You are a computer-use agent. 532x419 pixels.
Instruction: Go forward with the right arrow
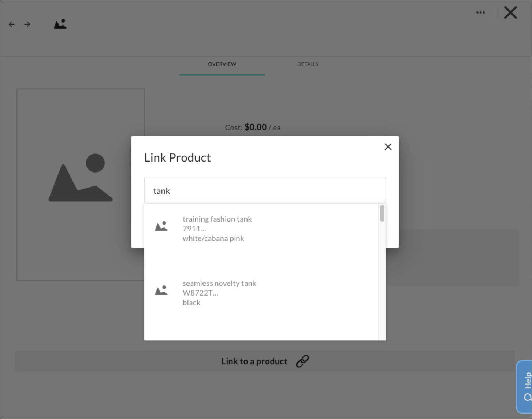tap(27, 25)
